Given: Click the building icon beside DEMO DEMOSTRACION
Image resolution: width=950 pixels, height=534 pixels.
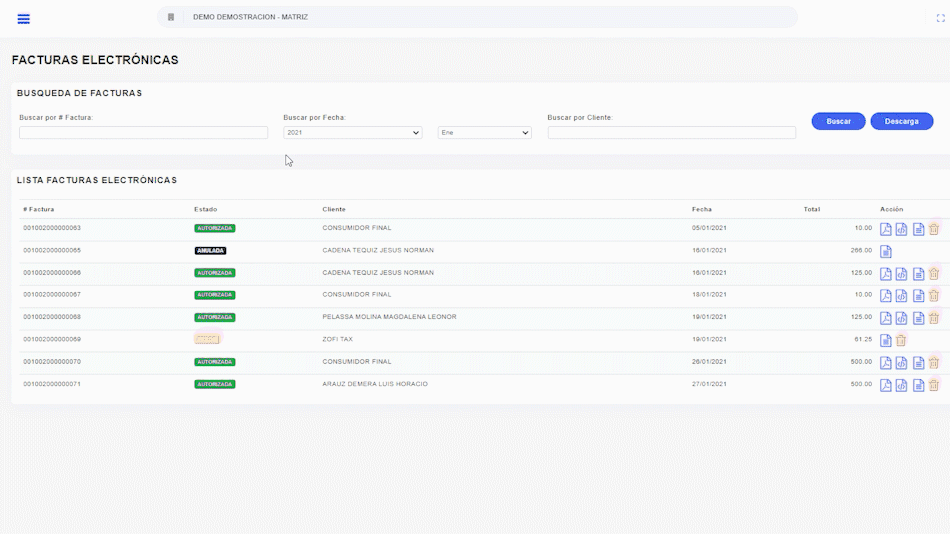Looking at the screenshot, I should coord(171,17).
